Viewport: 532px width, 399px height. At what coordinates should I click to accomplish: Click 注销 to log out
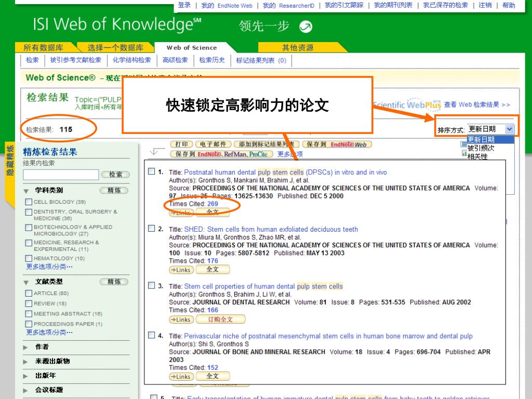pyautogui.click(x=485, y=5)
